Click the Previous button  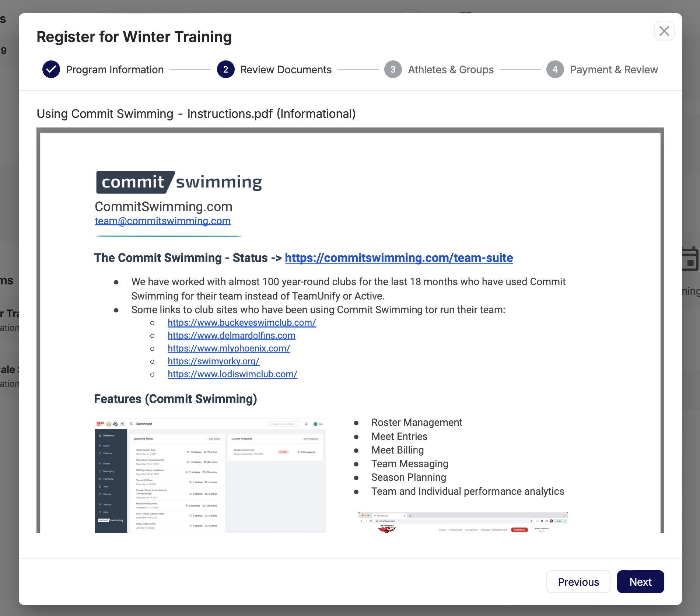click(x=578, y=582)
